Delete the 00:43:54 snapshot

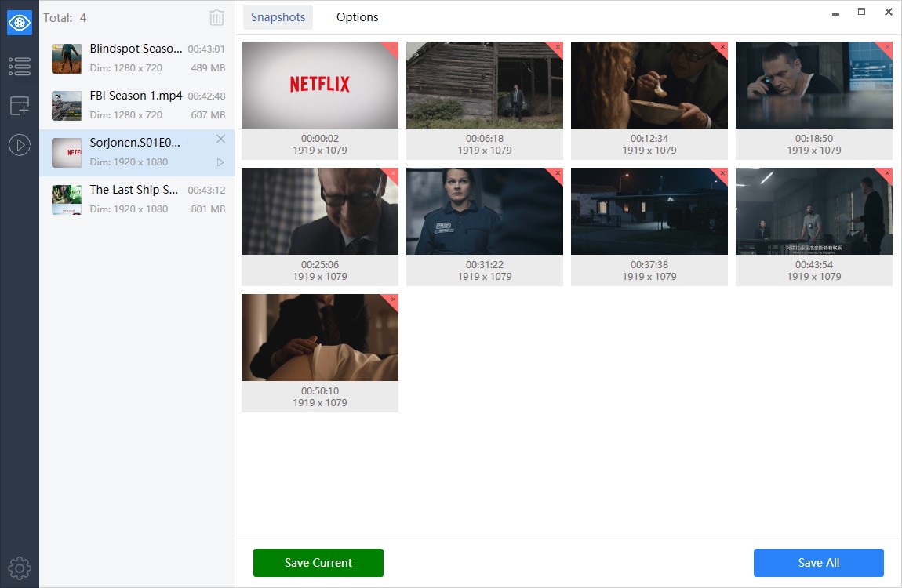click(x=886, y=173)
